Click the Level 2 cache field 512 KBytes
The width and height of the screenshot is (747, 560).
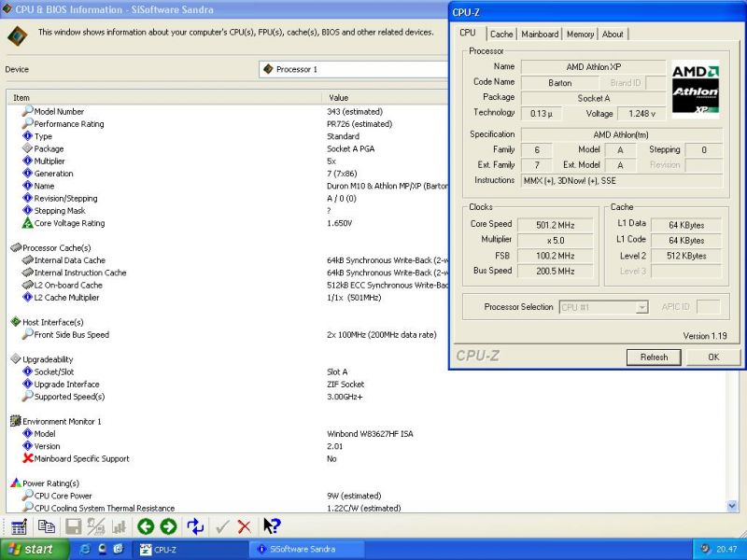[x=686, y=256]
